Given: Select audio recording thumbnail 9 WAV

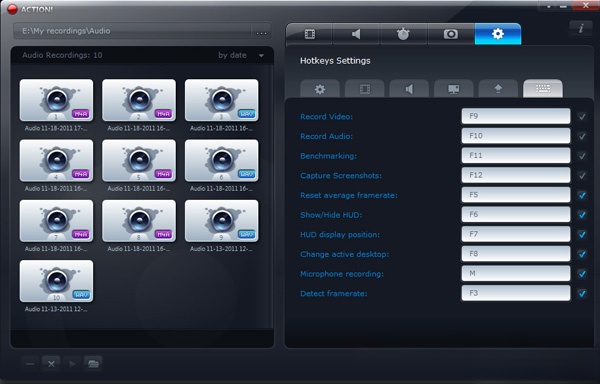Looking at the screenshot, I should [x=222, y=221].
